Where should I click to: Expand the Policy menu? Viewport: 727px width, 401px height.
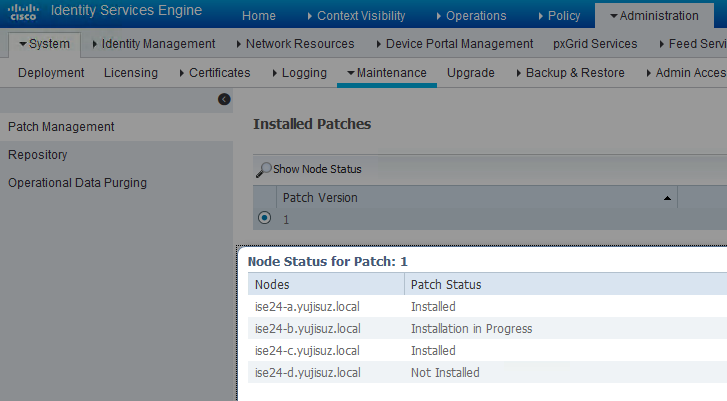[560, 16]
